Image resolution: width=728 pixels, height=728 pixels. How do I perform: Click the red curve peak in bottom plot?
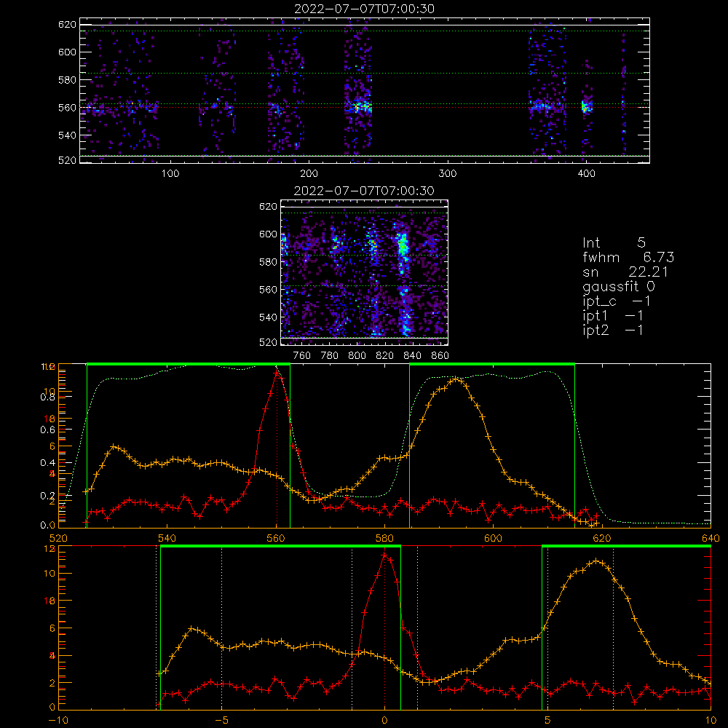pyautogui.click(x=384, y=555)
